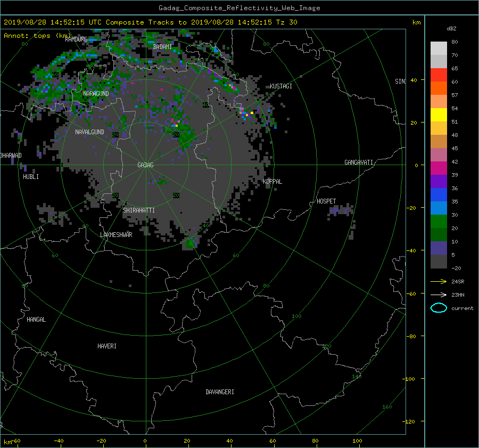Click the white 23MN arrow legend icon
The height and width of the screenshot is (448, 479).
click(x=439, y=295)
